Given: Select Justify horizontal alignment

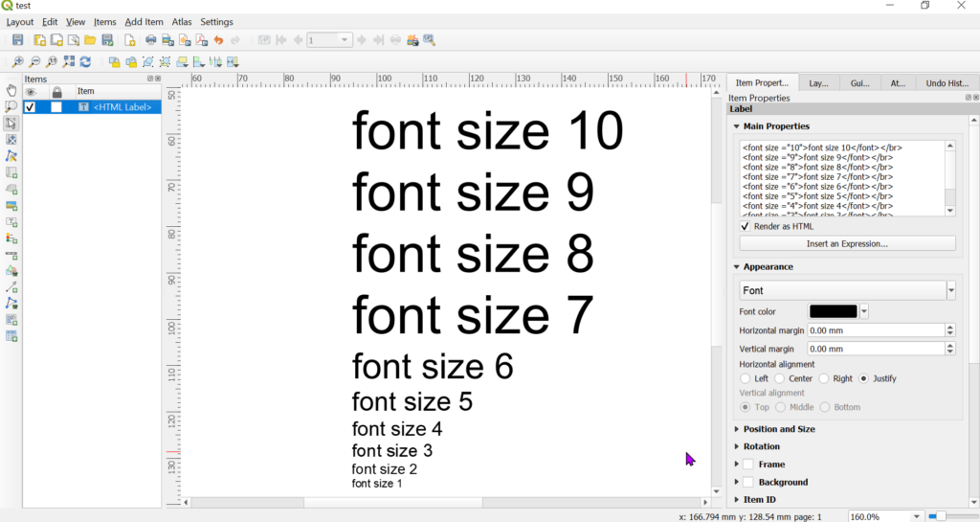Looking at the screenshot, I should (864, 379).
